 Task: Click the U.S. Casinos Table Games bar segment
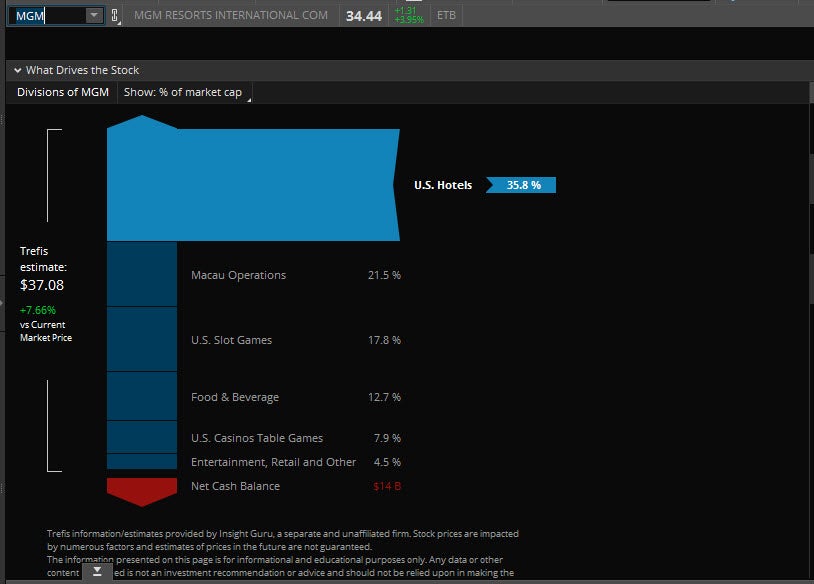(x=142, y=437)
